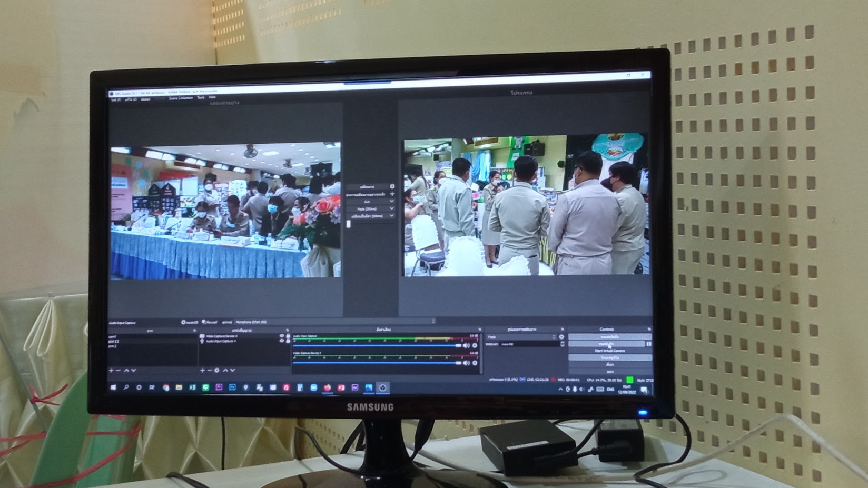
Task: Open the Cut quick transition dropdown
Action: [391, 202]
